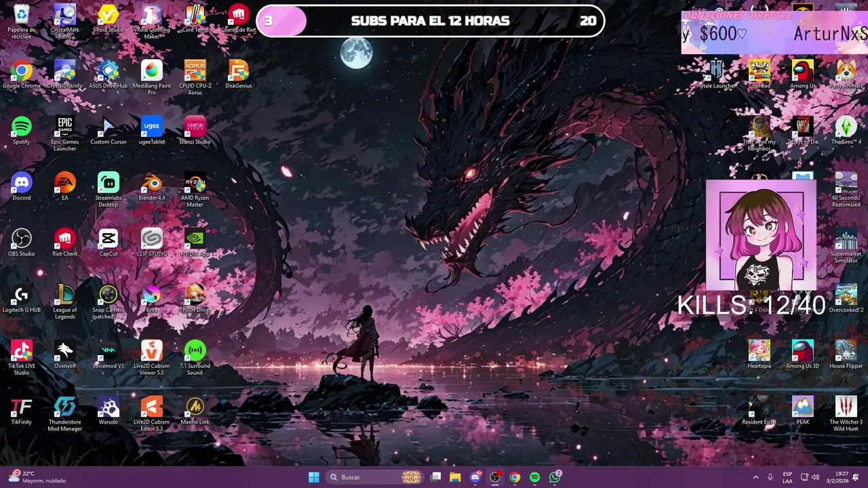Launch The Sims 4 shortcut
This screenshot has height=488, width=868.
tap(846, 127)
